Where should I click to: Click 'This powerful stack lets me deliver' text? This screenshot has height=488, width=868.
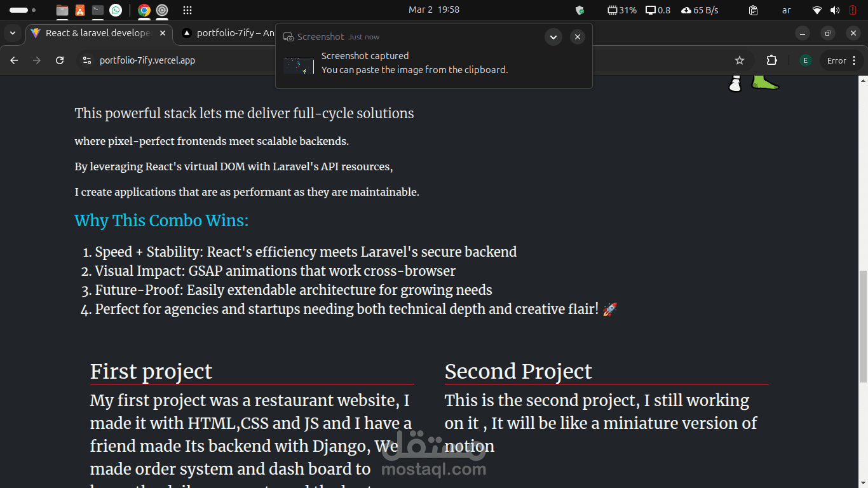(x=244, y=113)
